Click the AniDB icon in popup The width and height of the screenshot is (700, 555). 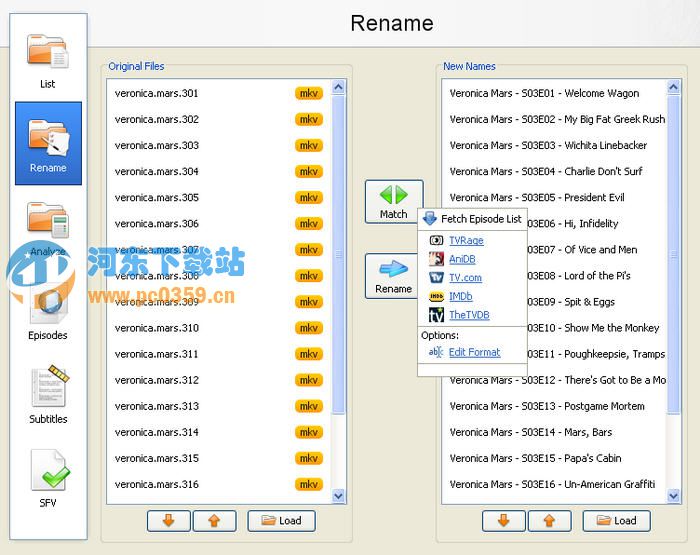(436, 259)
